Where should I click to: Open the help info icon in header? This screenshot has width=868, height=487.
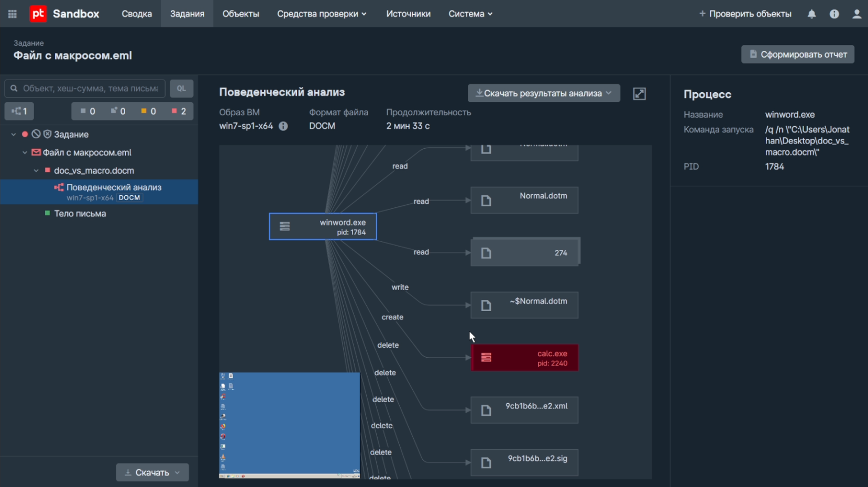pyautogui.click(x=834, y=14)
